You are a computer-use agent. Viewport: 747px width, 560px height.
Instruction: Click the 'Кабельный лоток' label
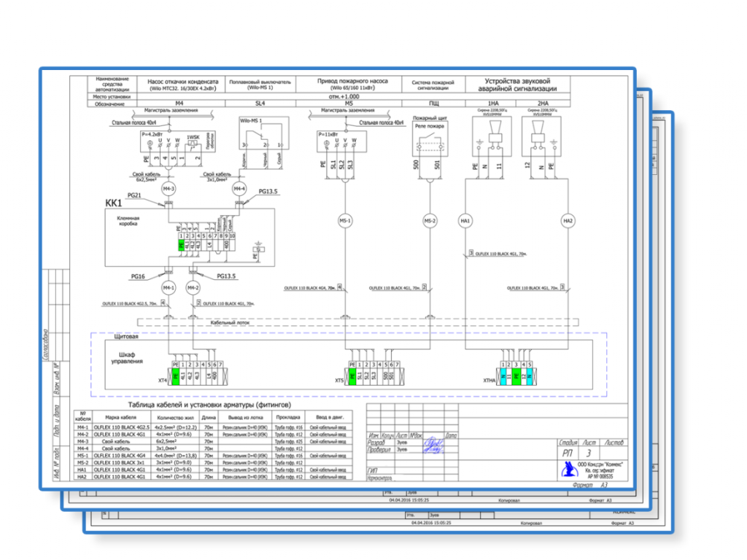(x=230, y=322)
